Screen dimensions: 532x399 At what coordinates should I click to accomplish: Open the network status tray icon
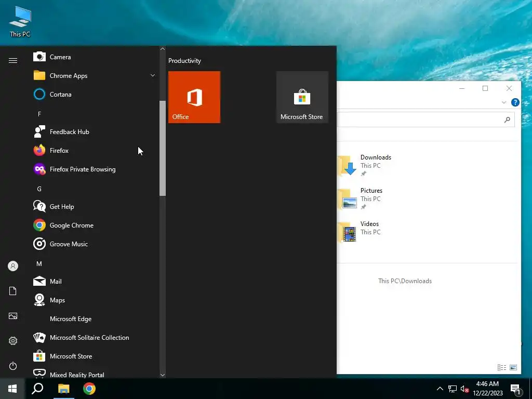[453, 389]
